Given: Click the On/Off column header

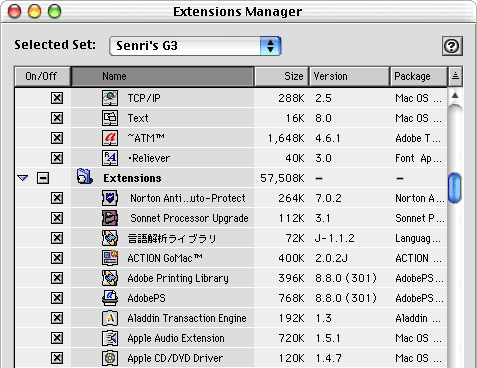Looking at the screenshot, I should (42, 76).
